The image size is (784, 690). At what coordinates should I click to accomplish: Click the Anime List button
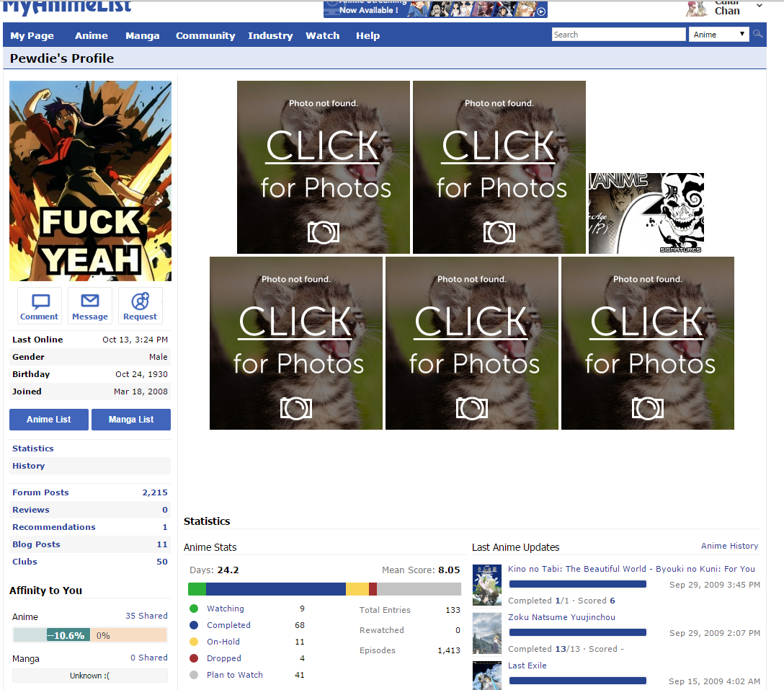tap(49, 420)
